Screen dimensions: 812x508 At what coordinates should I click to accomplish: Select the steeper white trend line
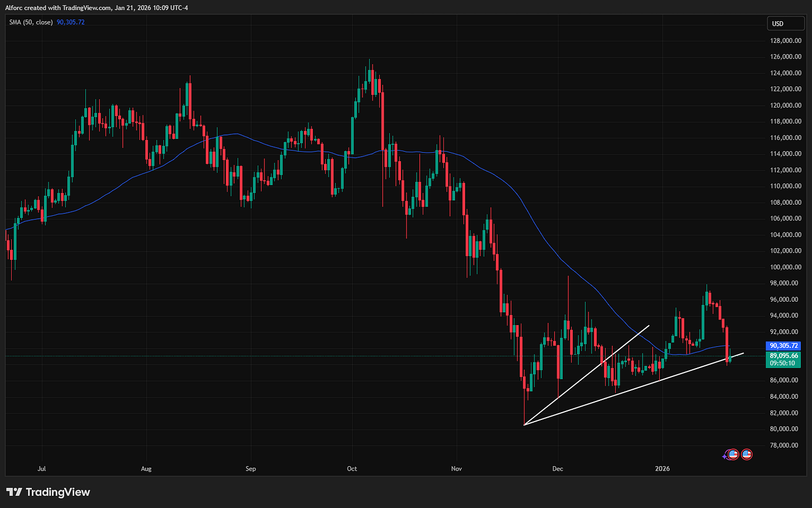(x=587, y=375)
